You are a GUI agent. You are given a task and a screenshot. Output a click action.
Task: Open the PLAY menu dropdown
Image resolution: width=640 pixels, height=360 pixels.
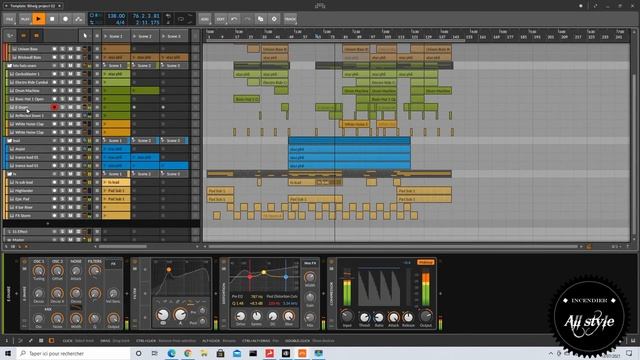pos(25,19)
